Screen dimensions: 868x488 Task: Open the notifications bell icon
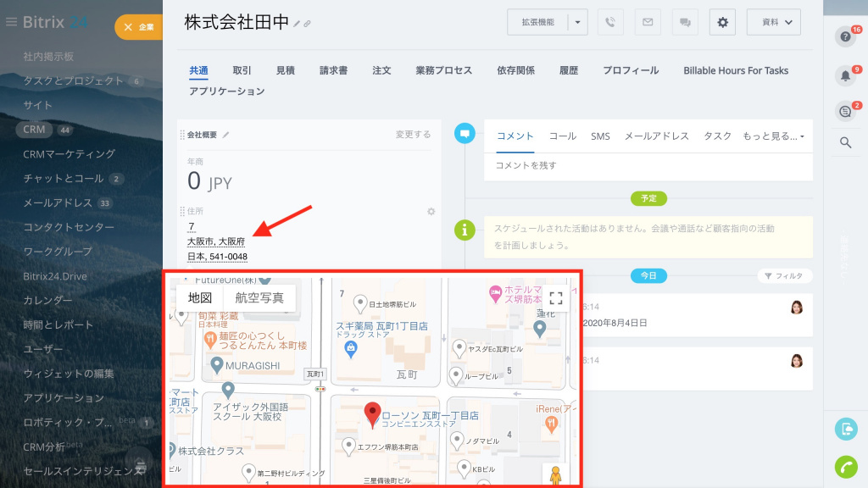coord(845,75)
